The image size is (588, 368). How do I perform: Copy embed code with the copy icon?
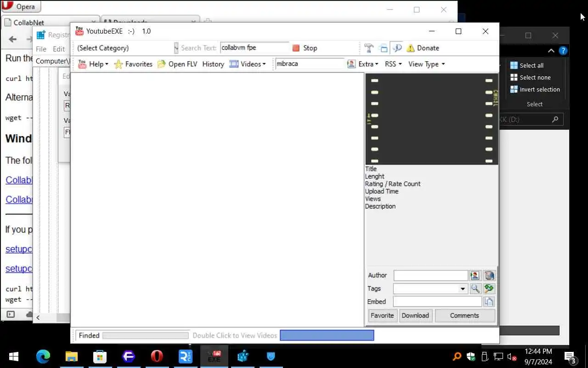489,302
